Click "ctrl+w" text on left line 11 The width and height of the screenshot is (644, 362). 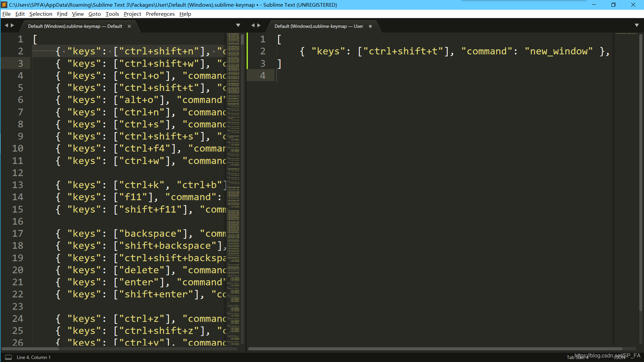click(142, 161)
